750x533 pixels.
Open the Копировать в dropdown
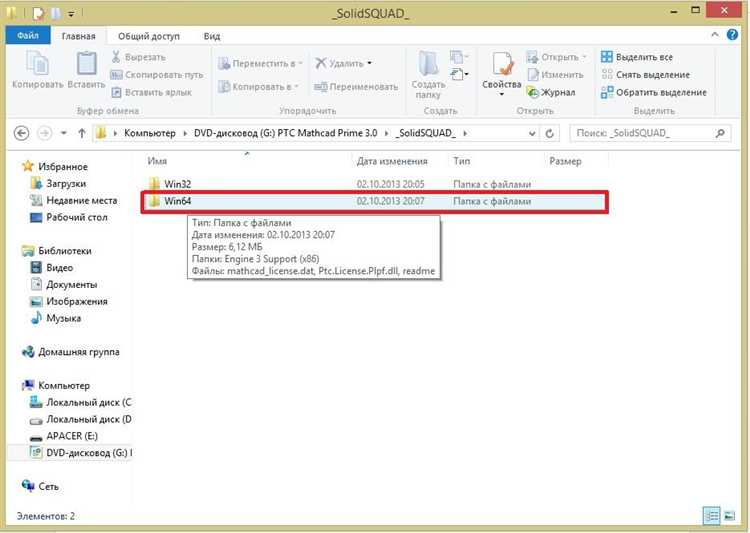click(258, 87)
